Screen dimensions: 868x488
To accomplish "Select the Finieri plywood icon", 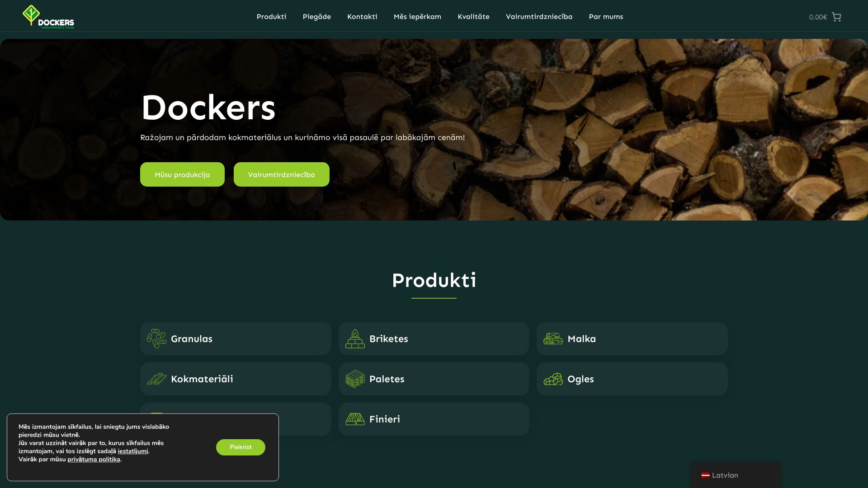I will pyautogui.click(x=355, y=419).
